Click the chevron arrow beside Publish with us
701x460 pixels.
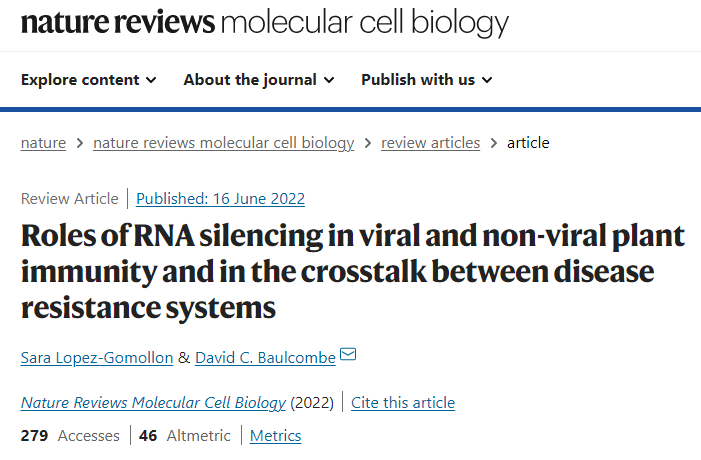click(x=487, y=80)
